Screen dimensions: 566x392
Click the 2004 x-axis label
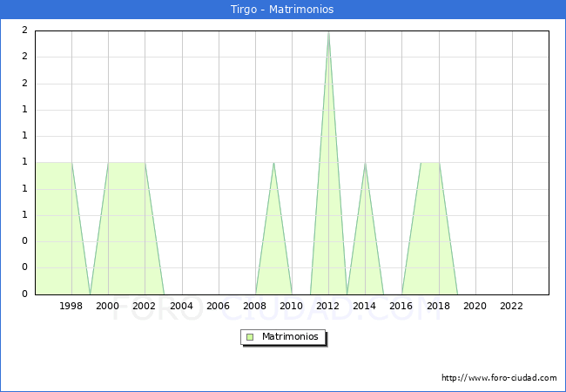[x=181, y=306]
